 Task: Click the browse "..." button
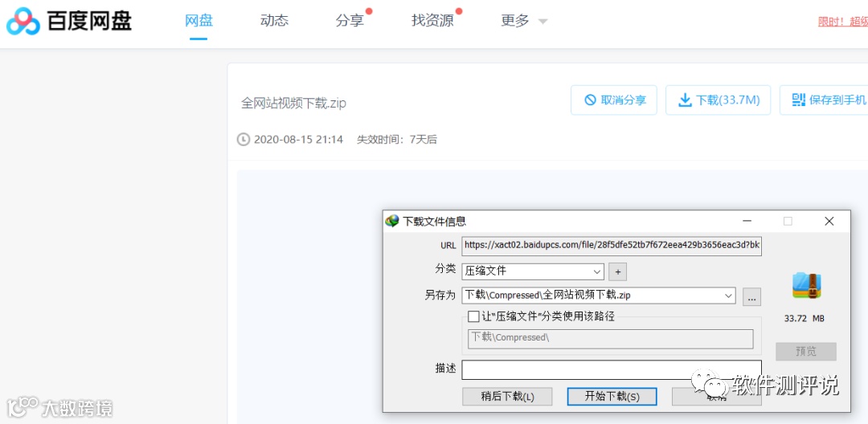[751, 297]
